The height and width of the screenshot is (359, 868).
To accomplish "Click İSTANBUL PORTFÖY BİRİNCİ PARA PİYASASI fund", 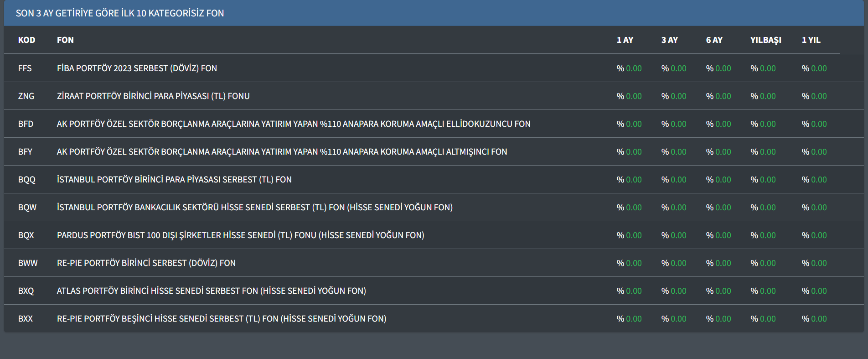I will coord(174,180).
